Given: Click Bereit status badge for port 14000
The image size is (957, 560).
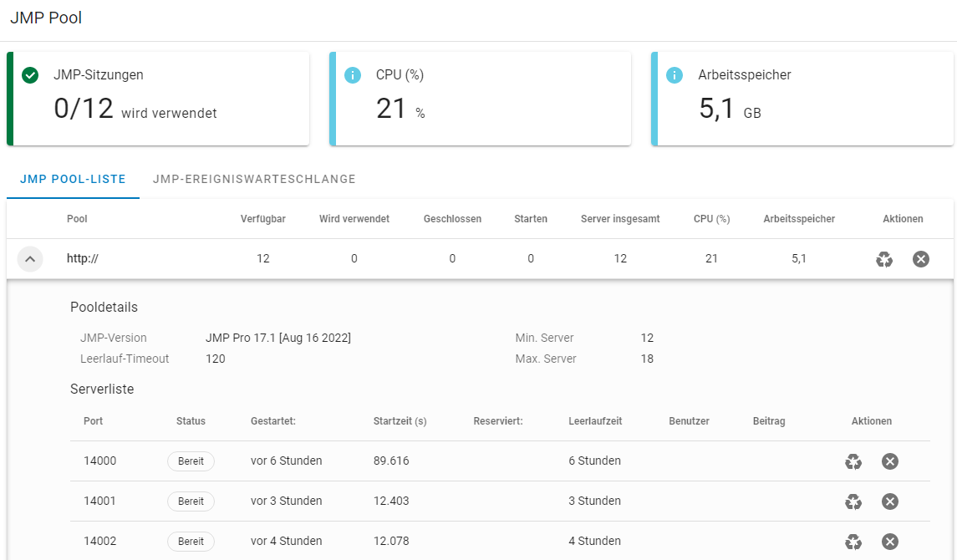Looking at the screenshot, I should click(x=191, y=461).
